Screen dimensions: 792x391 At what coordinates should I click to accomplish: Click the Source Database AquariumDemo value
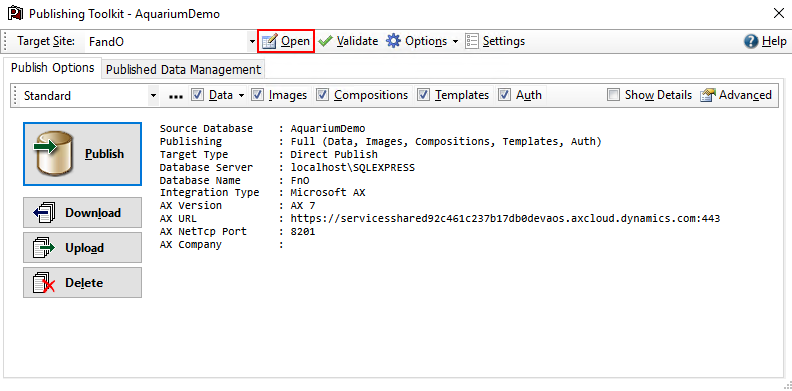coord(327,128)
